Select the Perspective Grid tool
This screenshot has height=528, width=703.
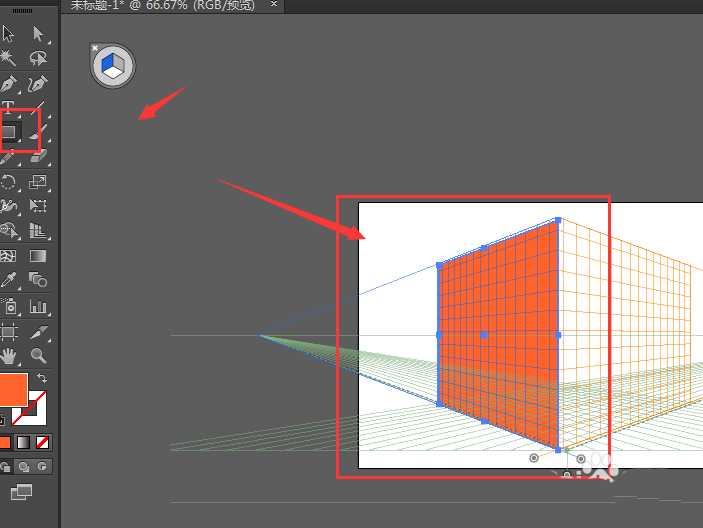point(38,230)
